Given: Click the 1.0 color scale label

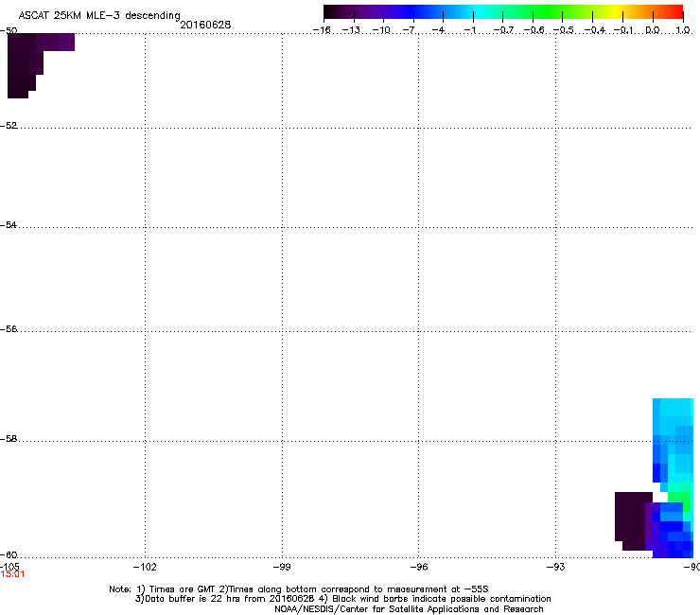Looking at the screenshot, I should tap(683, 30).
